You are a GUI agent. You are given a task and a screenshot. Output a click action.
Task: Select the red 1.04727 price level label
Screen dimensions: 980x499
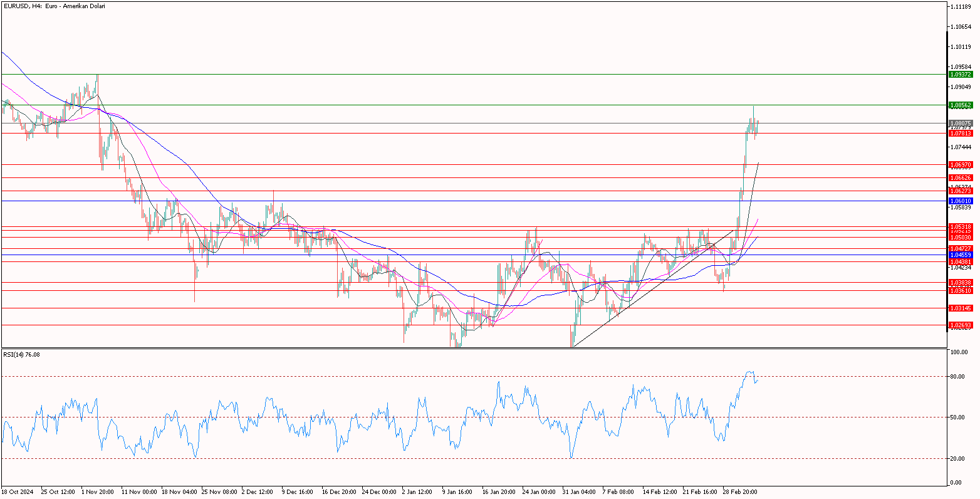961,249
